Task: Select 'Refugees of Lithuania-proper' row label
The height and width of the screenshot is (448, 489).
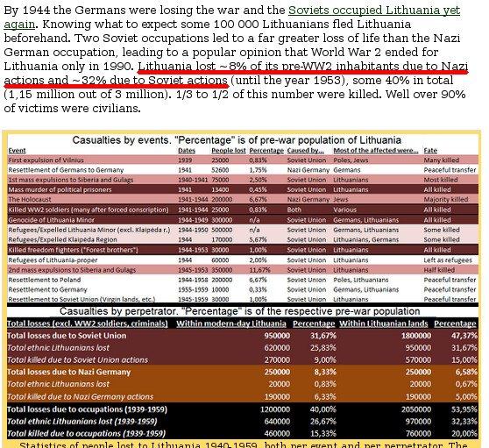Action: 53,260
